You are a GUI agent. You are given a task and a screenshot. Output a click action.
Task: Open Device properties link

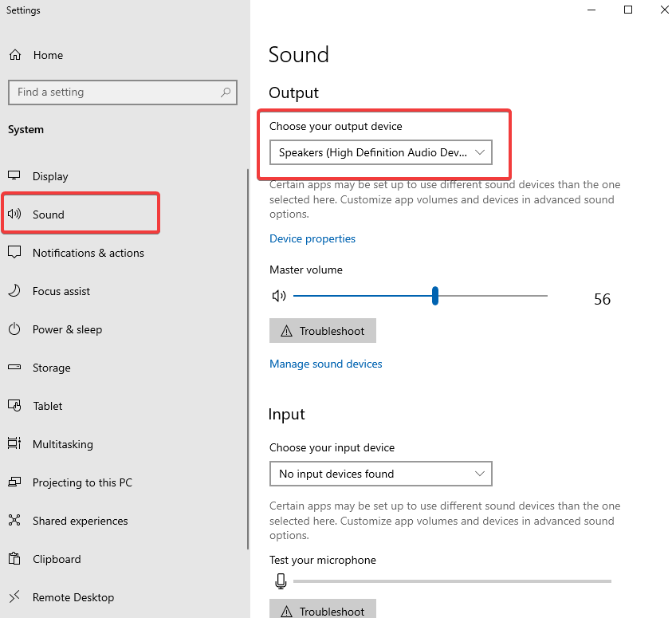tap(312, 238)
